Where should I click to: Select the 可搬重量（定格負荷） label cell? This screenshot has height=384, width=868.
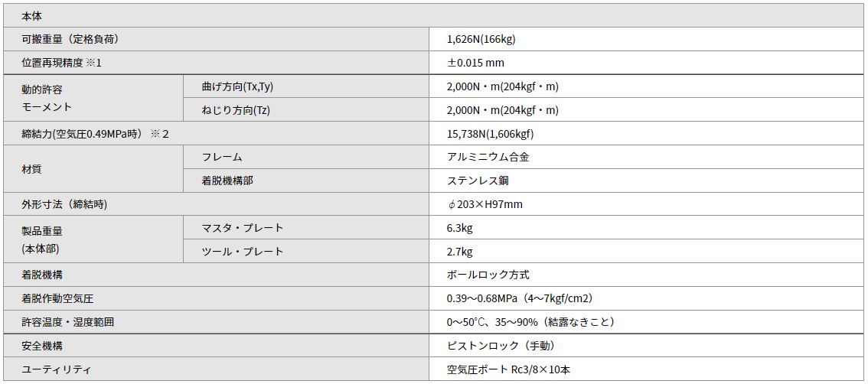[217, 39]
